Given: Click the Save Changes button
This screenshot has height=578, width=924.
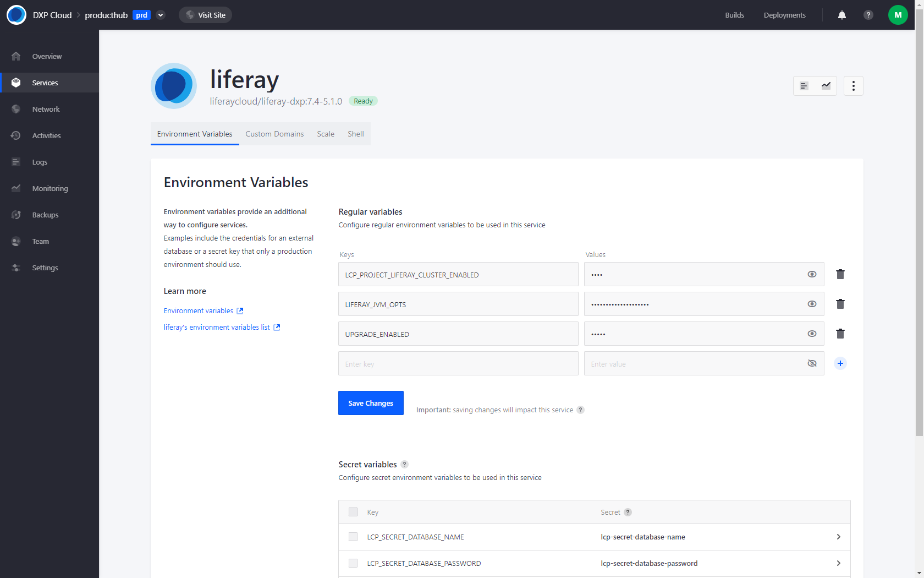Looking at the screenshot, I should pos(371,403).
